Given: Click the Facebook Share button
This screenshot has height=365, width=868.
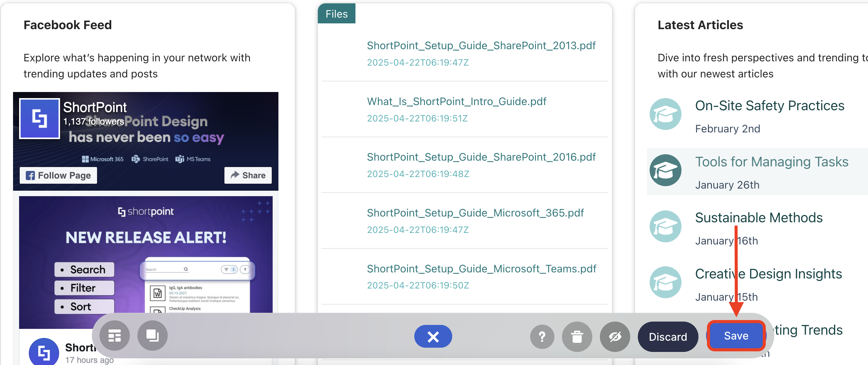Looking at the screenshot, I should [248, 176].
